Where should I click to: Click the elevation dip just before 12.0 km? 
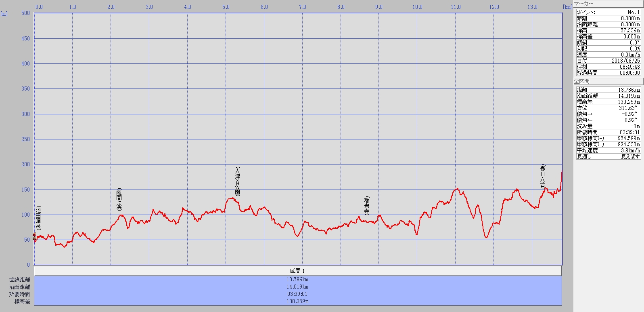click(486, 237)
